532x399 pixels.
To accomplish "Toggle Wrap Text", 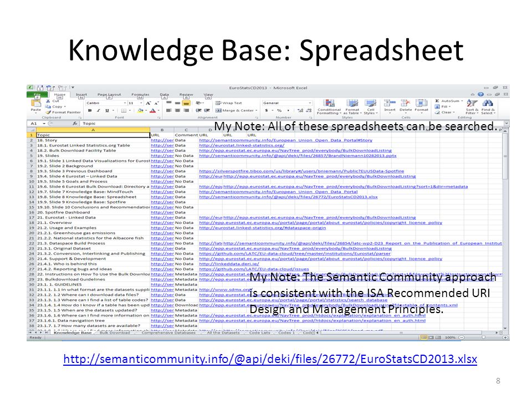I will (229, 103).
